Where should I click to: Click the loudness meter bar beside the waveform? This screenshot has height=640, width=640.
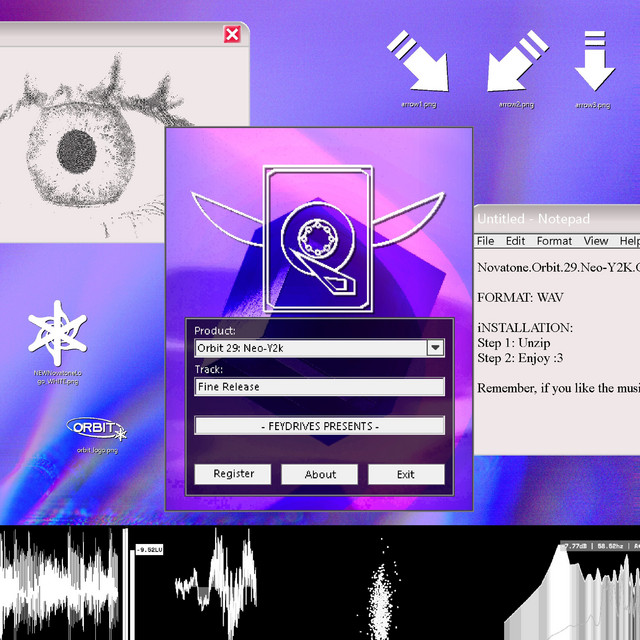coord(126,580)
